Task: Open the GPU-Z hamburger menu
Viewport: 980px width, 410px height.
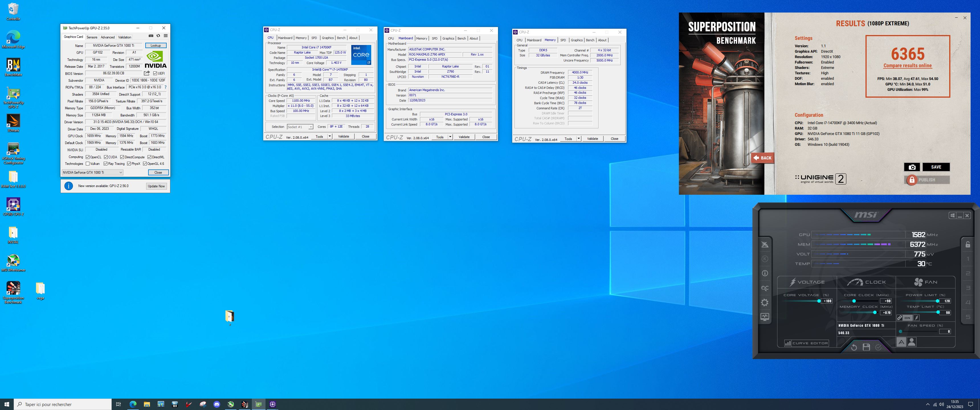Action: [166, 36]
